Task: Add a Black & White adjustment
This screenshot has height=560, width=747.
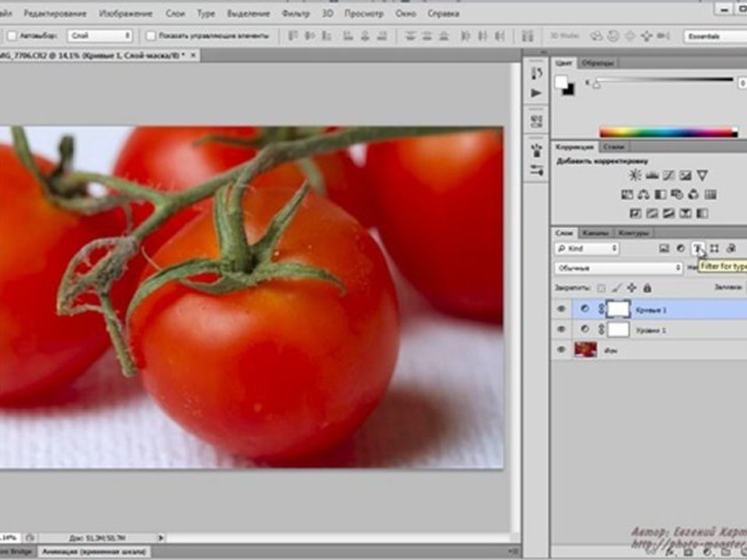Action: (661, 194)
